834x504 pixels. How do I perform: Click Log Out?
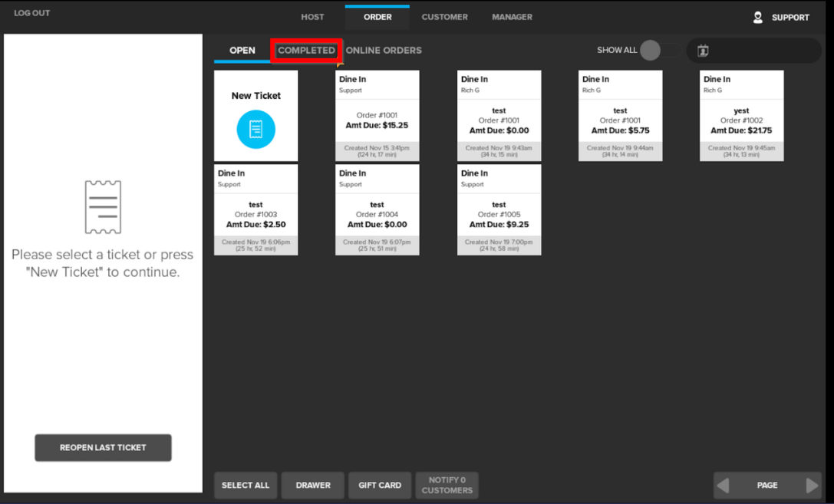pyautogui.click(x=31, y=13)
